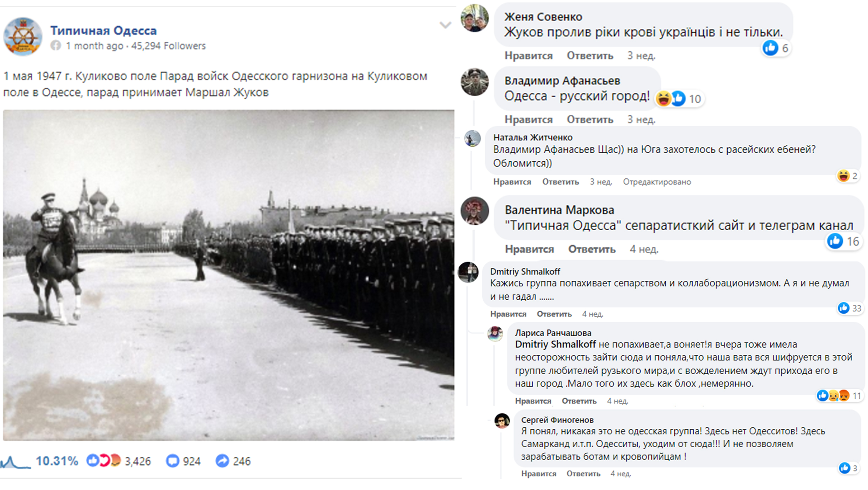Open Владимир Афанасьев's profile avatar

474,82
